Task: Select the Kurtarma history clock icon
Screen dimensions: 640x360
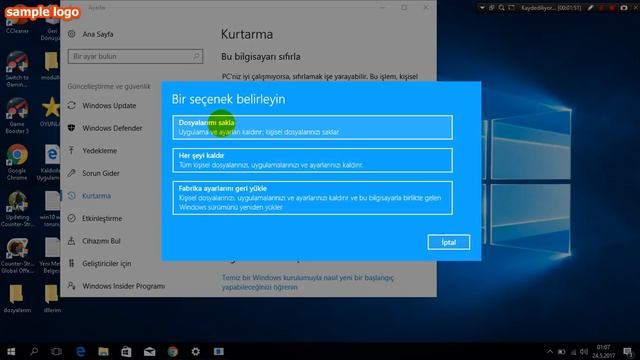Action: [72, 196]
